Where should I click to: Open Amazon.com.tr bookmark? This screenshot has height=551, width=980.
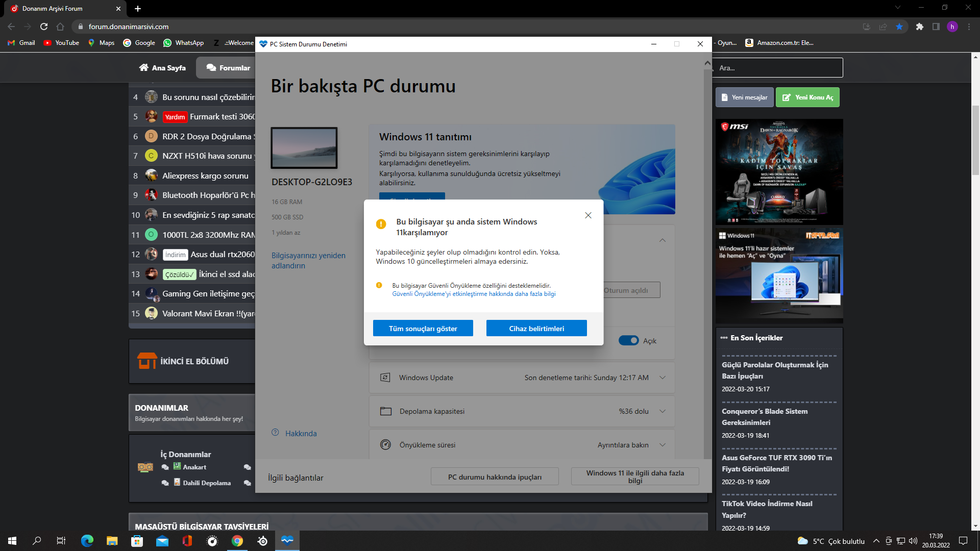(x=779, y=43)
